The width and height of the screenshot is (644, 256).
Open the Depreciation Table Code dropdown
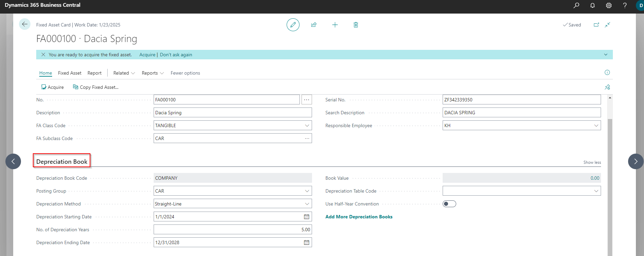pyautogui.click(x=596, y=191)
